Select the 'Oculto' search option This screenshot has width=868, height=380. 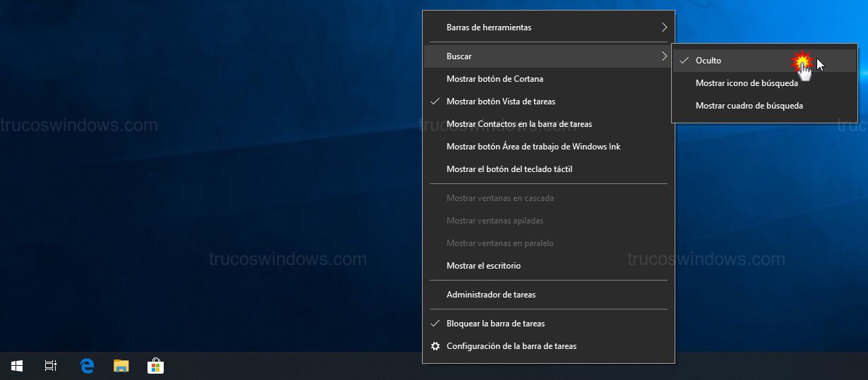point(709,61)
